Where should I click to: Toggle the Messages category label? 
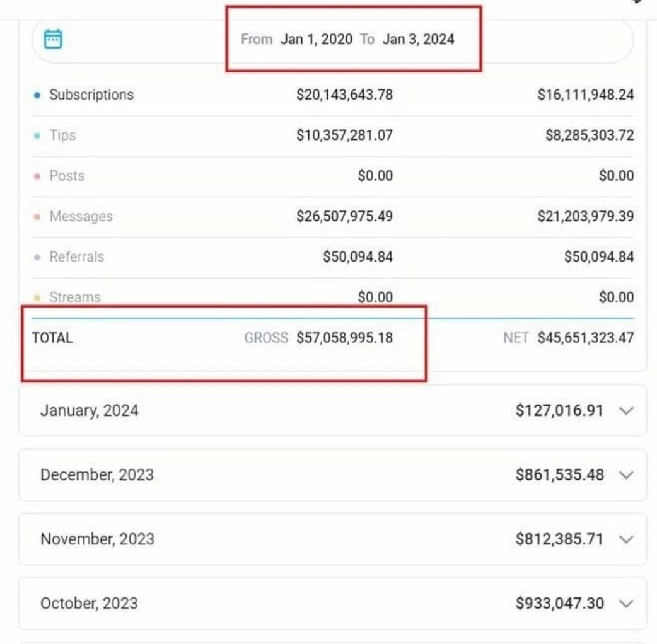tap(81, 216)
